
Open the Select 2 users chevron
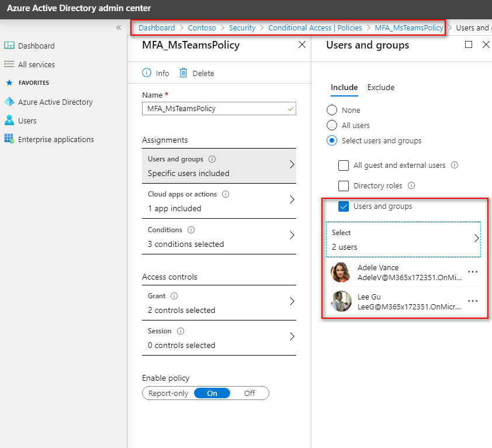click(476, 238)
